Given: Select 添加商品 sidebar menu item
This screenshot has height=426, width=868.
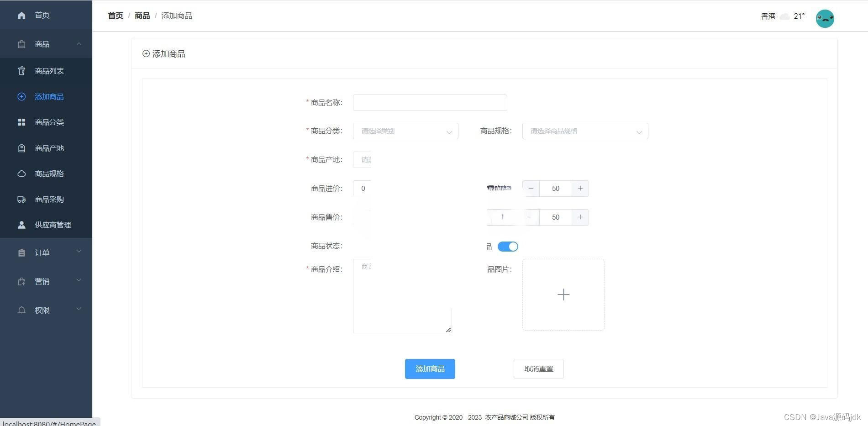Looking at the screenshot, I should 46,97.
